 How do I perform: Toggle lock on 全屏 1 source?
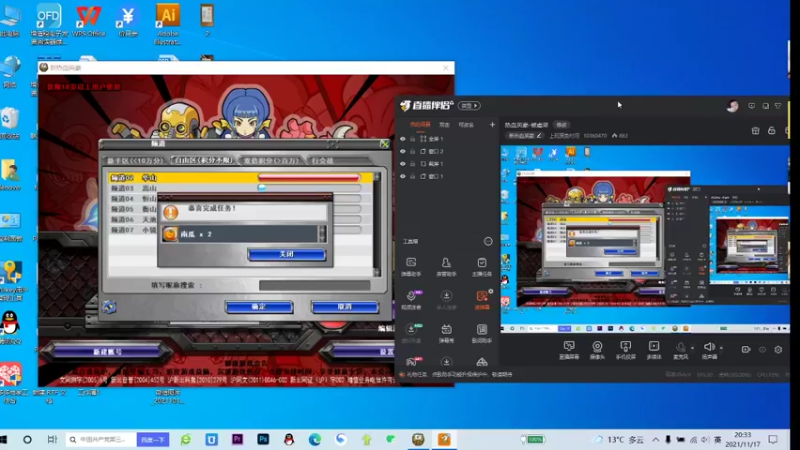tap(413, 139)
